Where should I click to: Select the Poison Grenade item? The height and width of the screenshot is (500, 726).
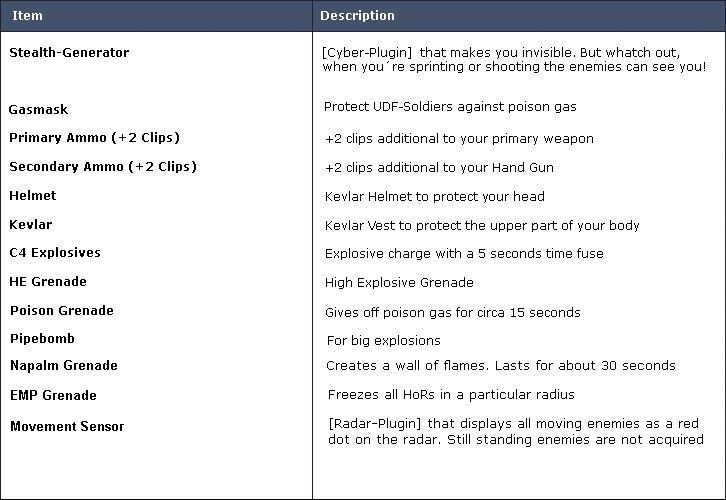pyautogui.click(x=62, y=311)
